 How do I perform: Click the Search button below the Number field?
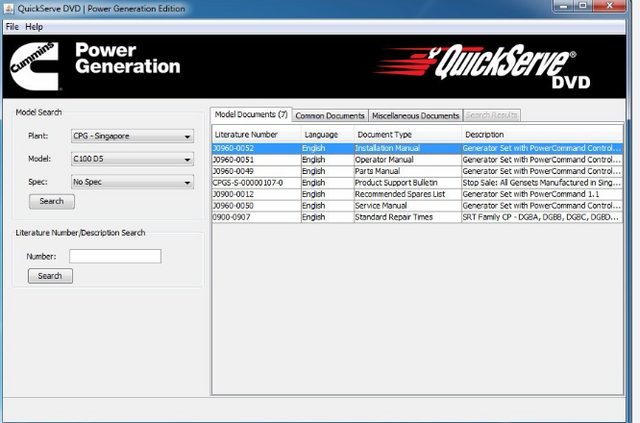point(50,276)
